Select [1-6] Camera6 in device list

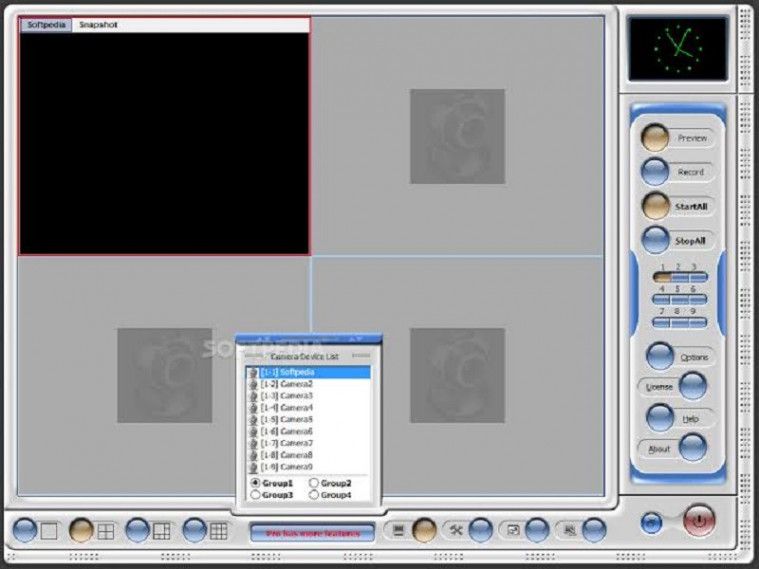(x=308, y=431)
